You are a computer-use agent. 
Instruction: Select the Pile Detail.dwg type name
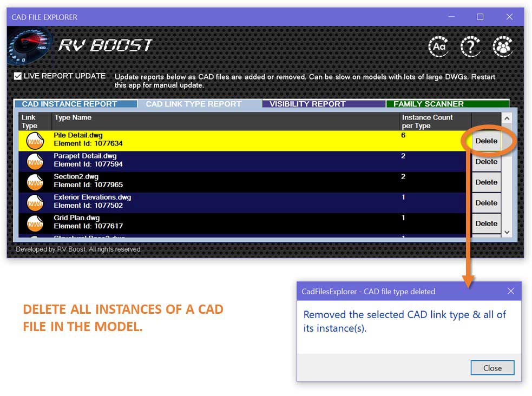point(78,135)
